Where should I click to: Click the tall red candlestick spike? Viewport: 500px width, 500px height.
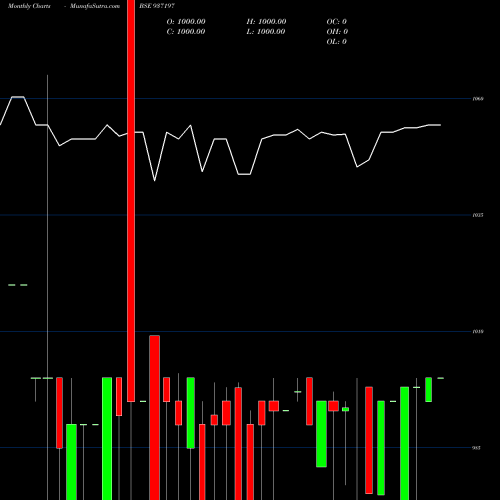[x=131, y=201]
